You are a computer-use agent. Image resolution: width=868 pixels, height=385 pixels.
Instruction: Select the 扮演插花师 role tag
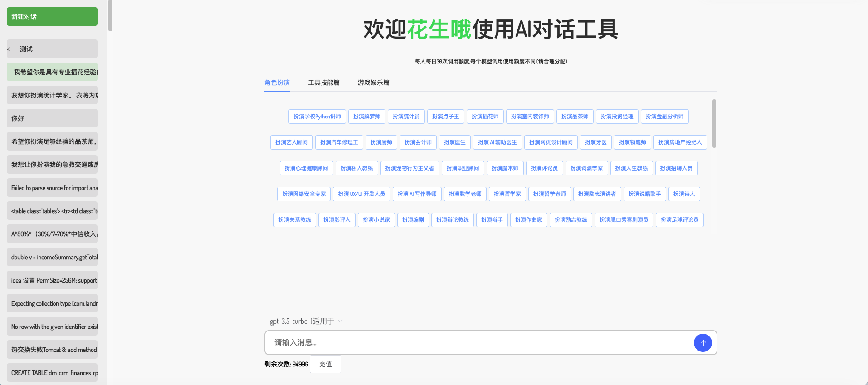pos(485,117)
